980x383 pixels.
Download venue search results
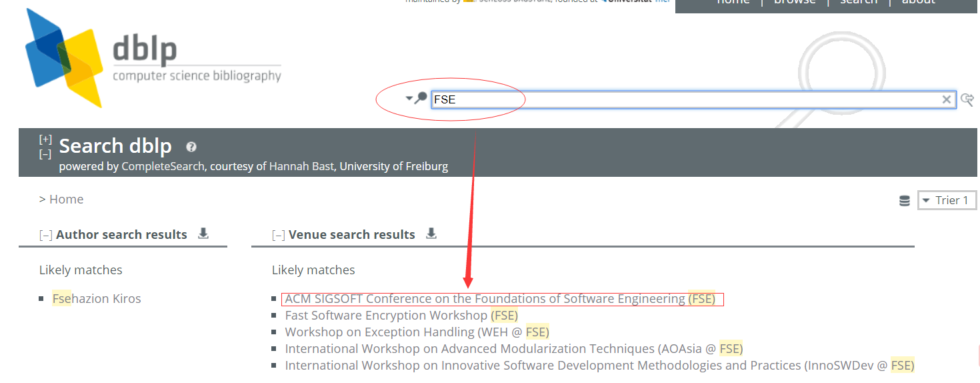pyautogui.click(x=431, y=234)
